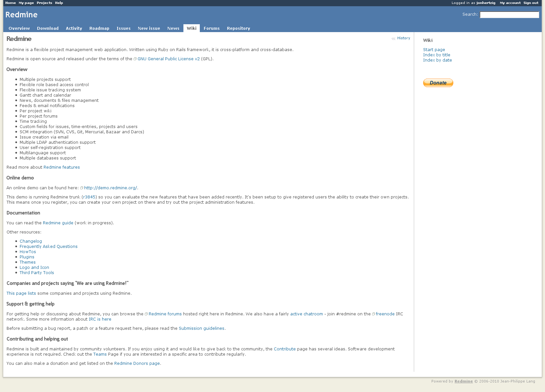Image resolution: width=545 pixels, height=392 pixels.
Task: Click the Donate PayPal button
Action: [438, 83]
